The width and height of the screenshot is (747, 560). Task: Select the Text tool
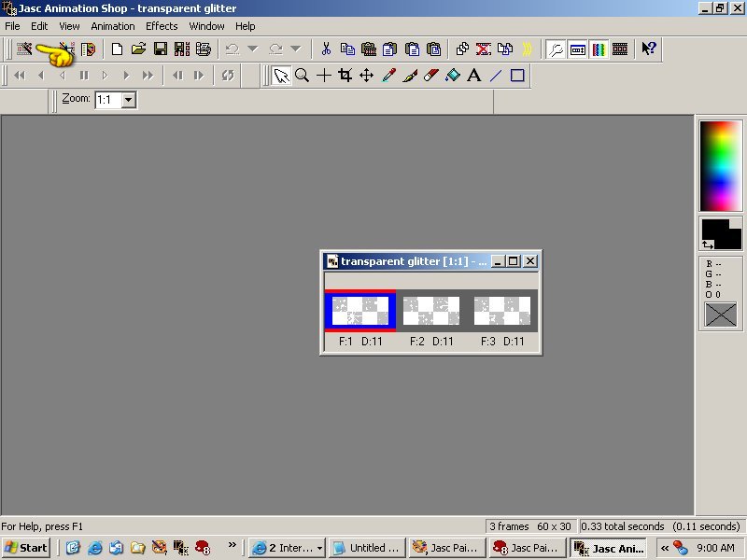[474, 76]
